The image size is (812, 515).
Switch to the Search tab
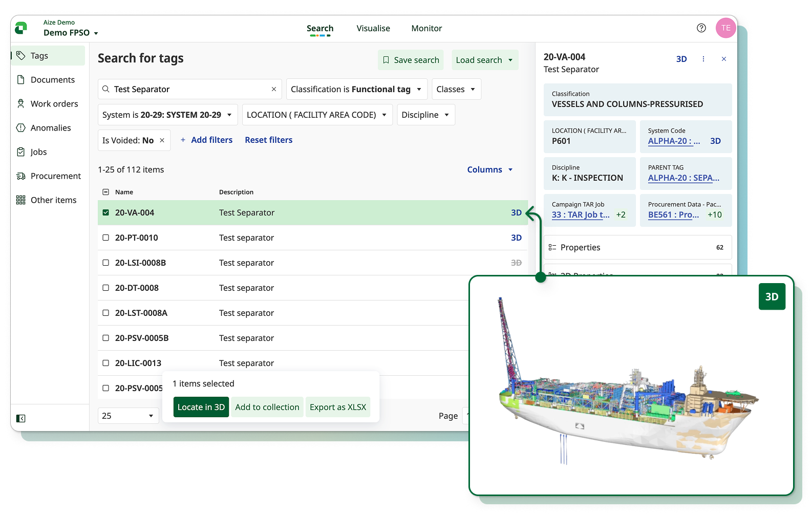(x=320, y=29)
